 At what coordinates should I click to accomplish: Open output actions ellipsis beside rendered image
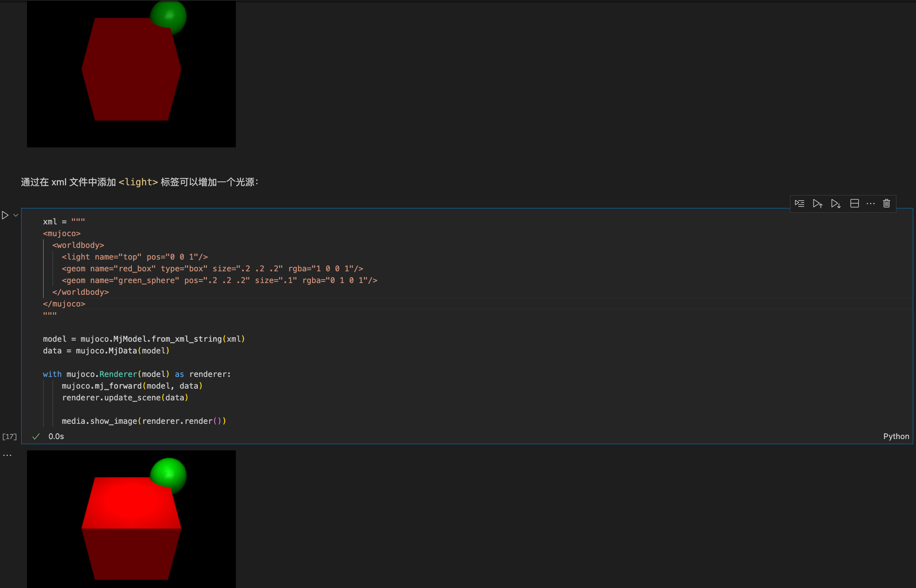click(x=7, y=455)
